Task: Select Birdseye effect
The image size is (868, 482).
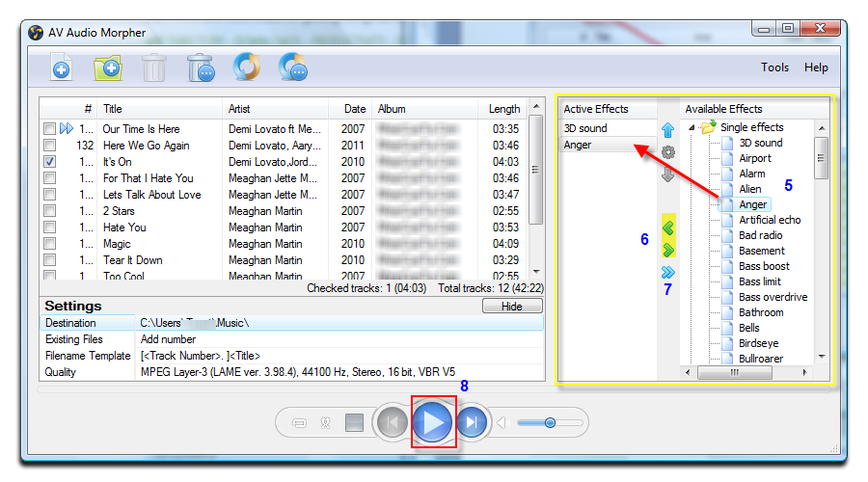Action: pyautogui.click(x=758, y=343)
